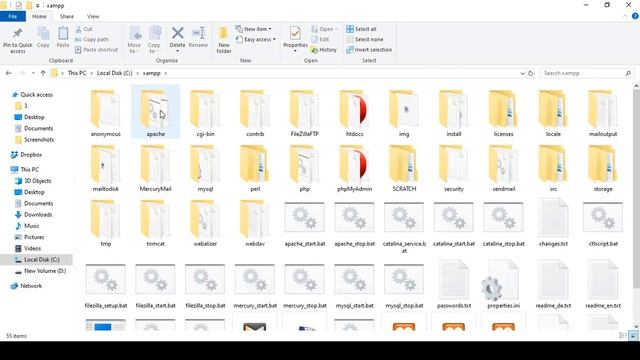Select readme_en.txt file

603,284
